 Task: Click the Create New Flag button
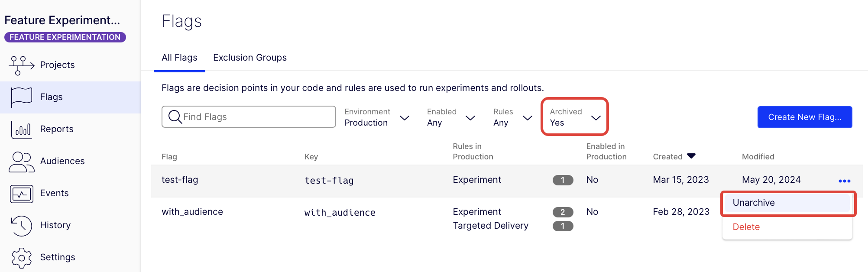tap(804, 117)
